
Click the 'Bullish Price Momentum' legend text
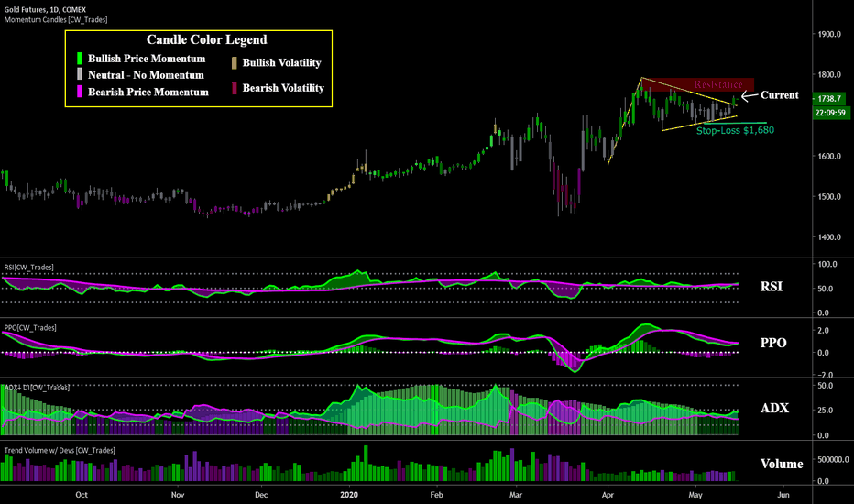pyautogui.click(x=147, y=59)
